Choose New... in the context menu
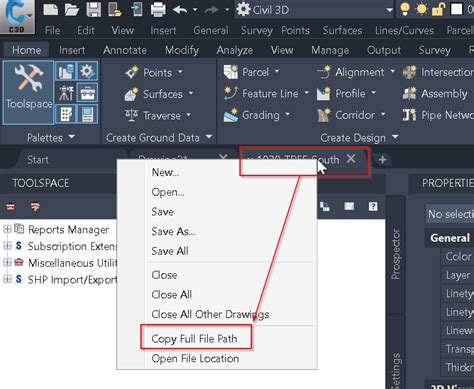This screenshot has width=474, height=389. [165, 172]
